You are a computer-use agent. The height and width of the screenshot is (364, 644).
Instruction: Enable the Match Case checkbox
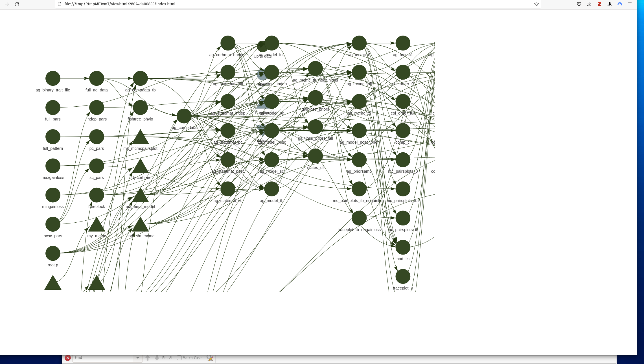pyautogui.click(x=179, y=358)
